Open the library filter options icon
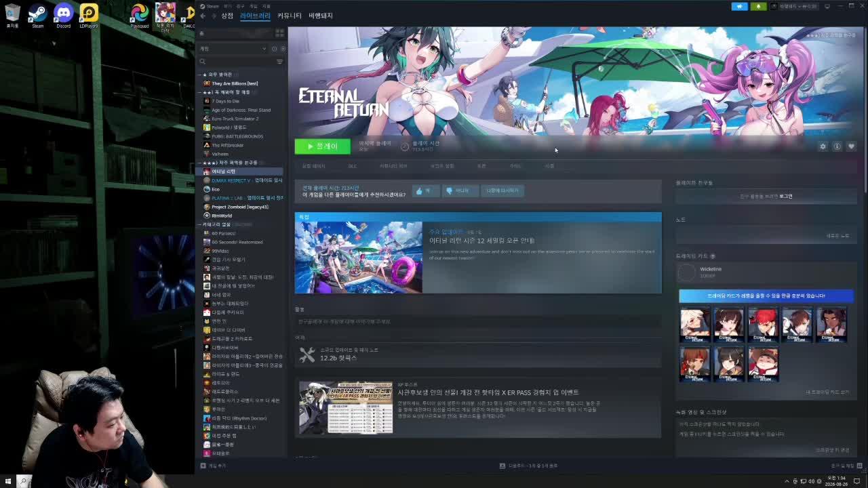Screen dimensions: 868x488 click(279, 62)
